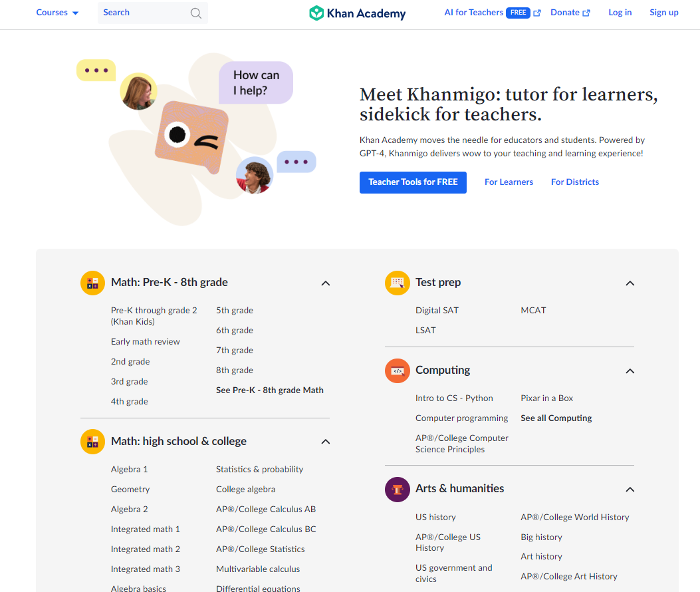
Task: Open Integrated math 3
Action: click(146, 569)
